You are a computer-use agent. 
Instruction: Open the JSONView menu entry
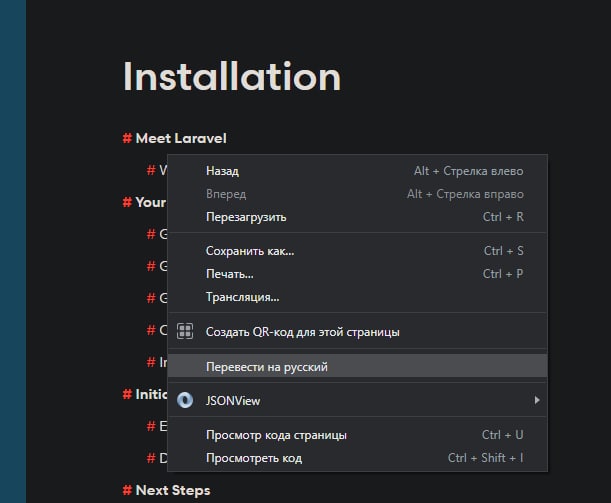pos(357,401)
